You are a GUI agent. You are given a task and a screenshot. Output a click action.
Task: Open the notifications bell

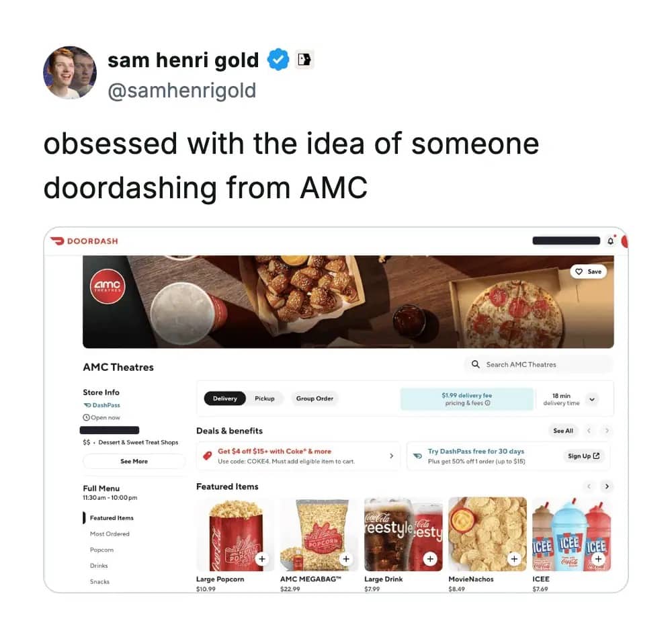coord(610,241)
